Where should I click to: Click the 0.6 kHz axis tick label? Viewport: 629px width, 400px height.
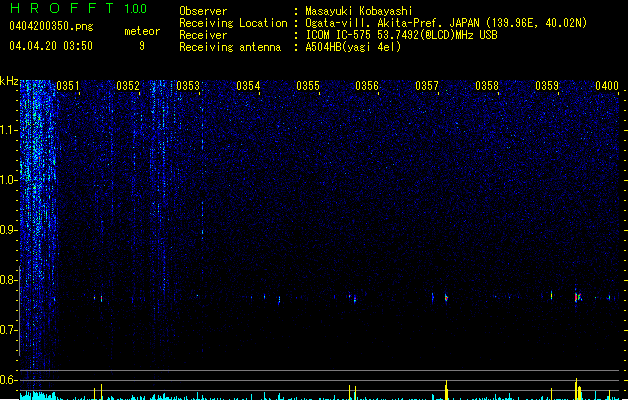point(8,380)
